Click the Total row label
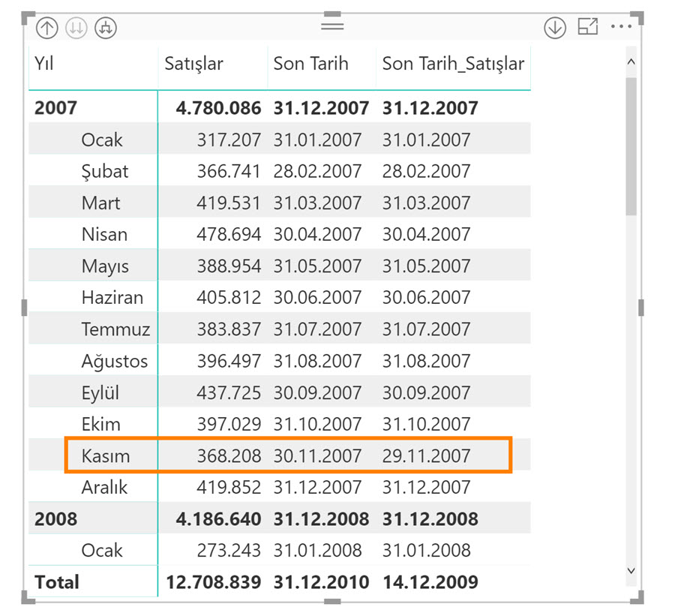This screenshot has height=616, width=675. point(57,582)
